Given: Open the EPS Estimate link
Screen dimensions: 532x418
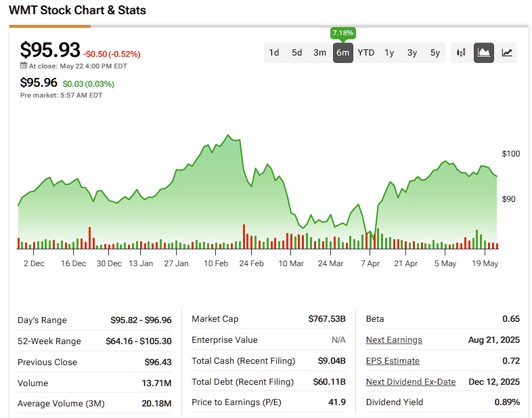Looking at the screenshot, I should pos(393,360).
